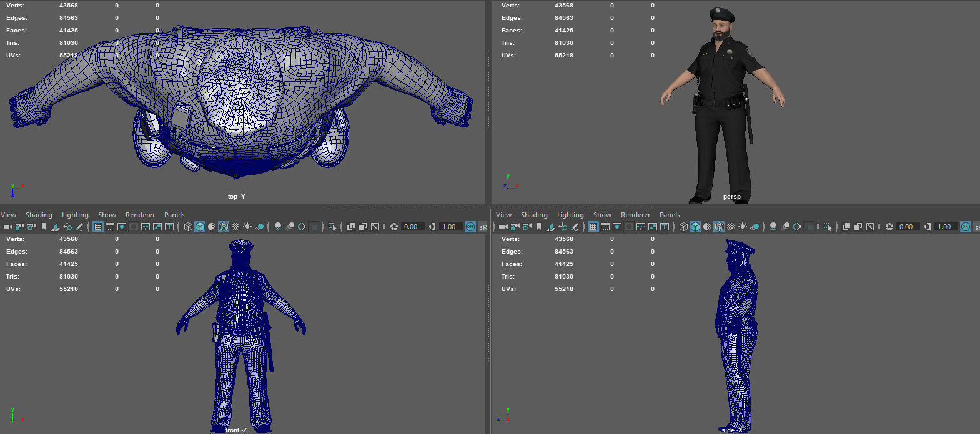
Task: Open Lighting menu in side view panel
Action: (570, 215)
